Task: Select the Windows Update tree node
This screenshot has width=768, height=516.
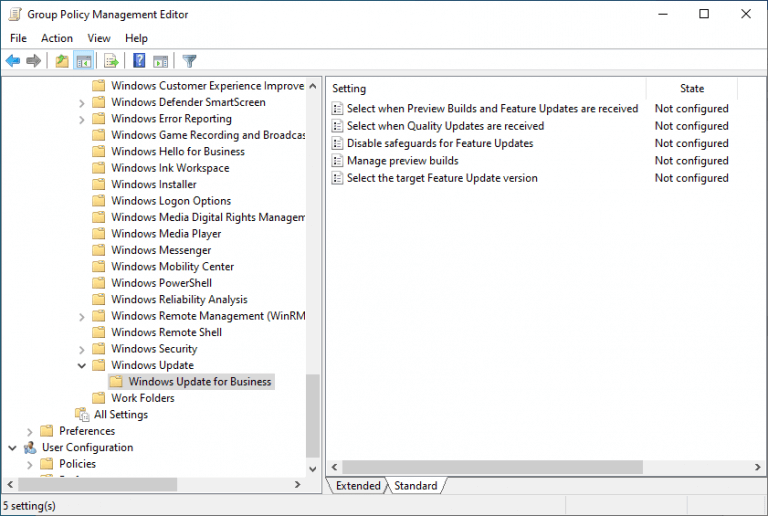Action: point(152,365)
